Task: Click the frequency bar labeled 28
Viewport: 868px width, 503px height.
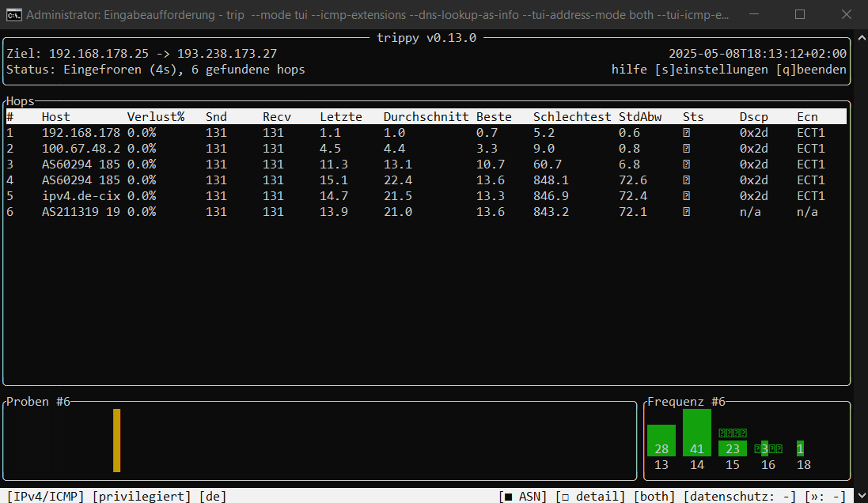Action: (661, 441)
